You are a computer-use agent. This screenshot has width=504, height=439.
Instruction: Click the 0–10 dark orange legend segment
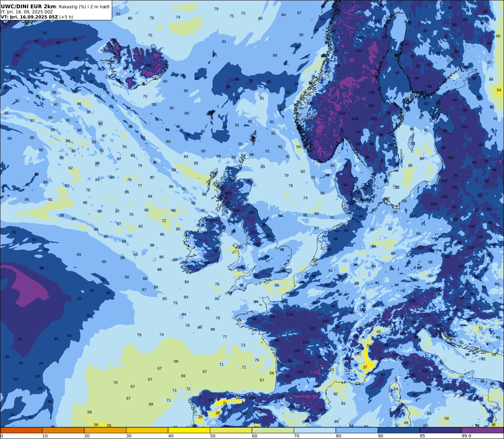[x=21, y=430]
